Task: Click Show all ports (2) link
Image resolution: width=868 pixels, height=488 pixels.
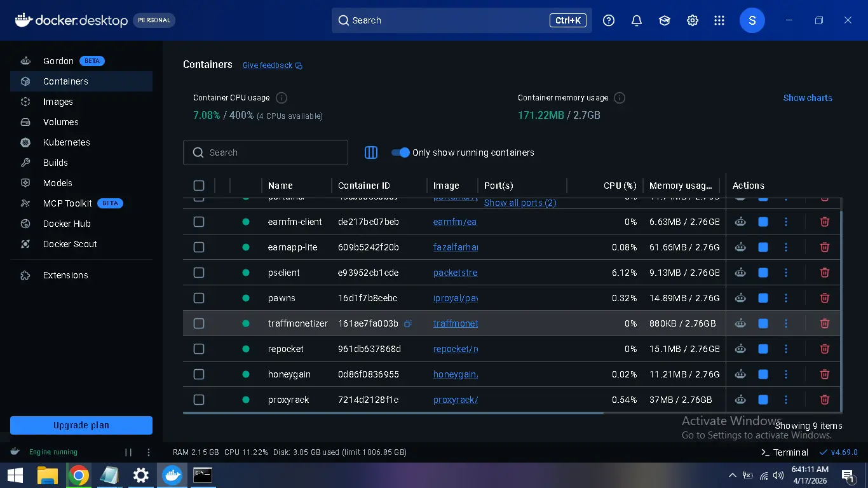Action: (520, 203)
